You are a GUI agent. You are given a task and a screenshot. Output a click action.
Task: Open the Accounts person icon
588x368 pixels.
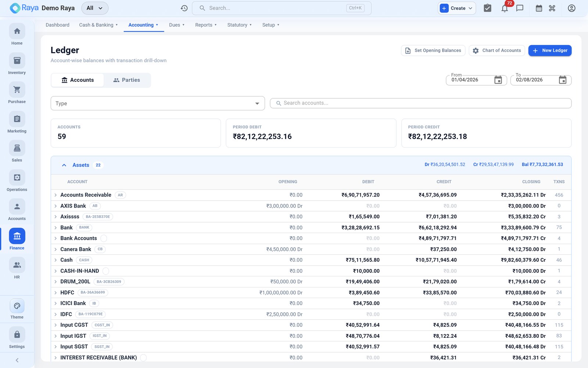[17, 207]
